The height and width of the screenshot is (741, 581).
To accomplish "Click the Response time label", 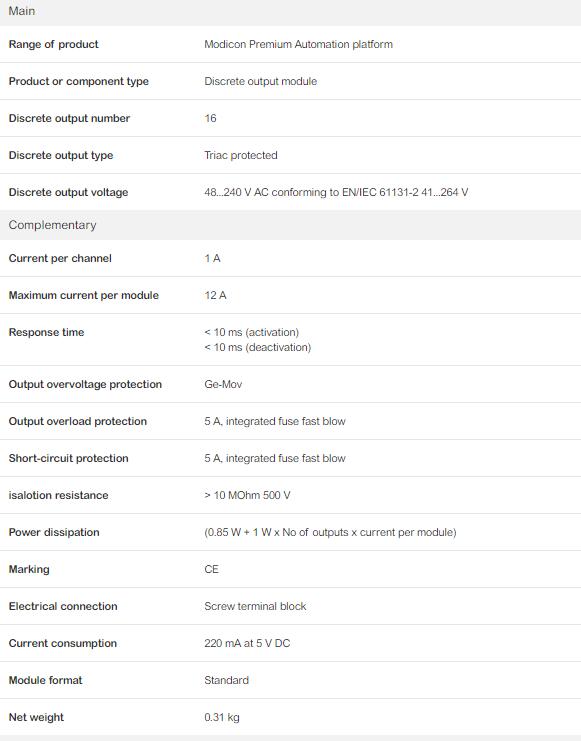I will click(46, 332).
